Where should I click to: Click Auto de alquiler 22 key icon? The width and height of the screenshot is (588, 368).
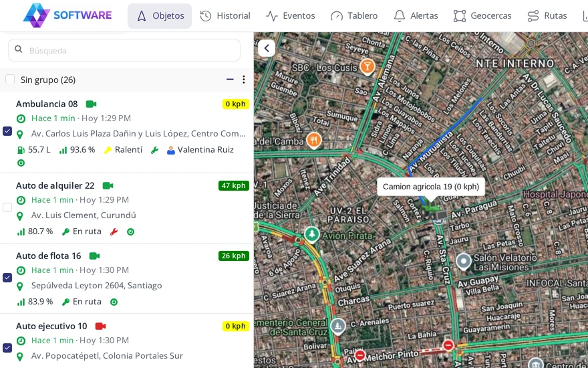(x=65, y=232)
